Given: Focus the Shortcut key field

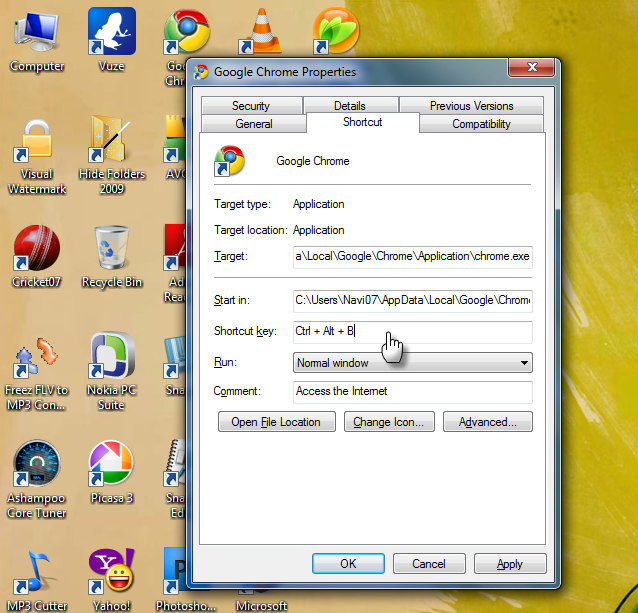Looking at the screenshot, I should click(x=413, y=332).
